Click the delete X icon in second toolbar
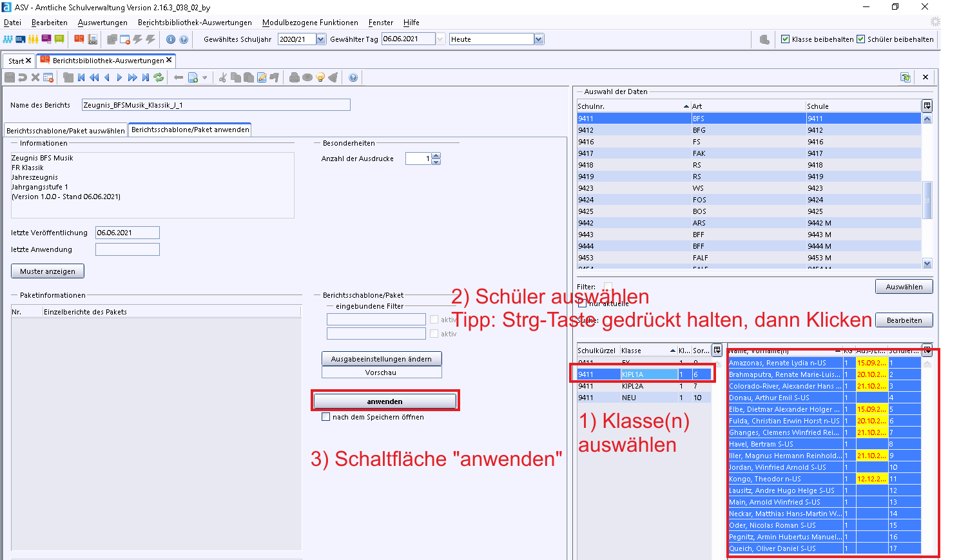This screenshot has width=979, height=560. pyautogui.click(x=35, y=77)
